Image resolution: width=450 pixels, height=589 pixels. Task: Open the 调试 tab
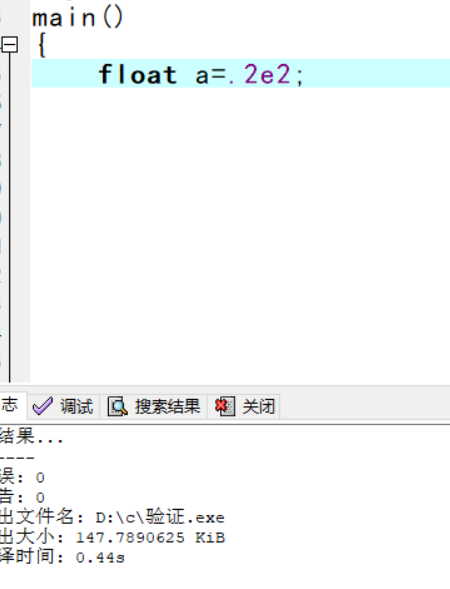(x=63, y=406)
